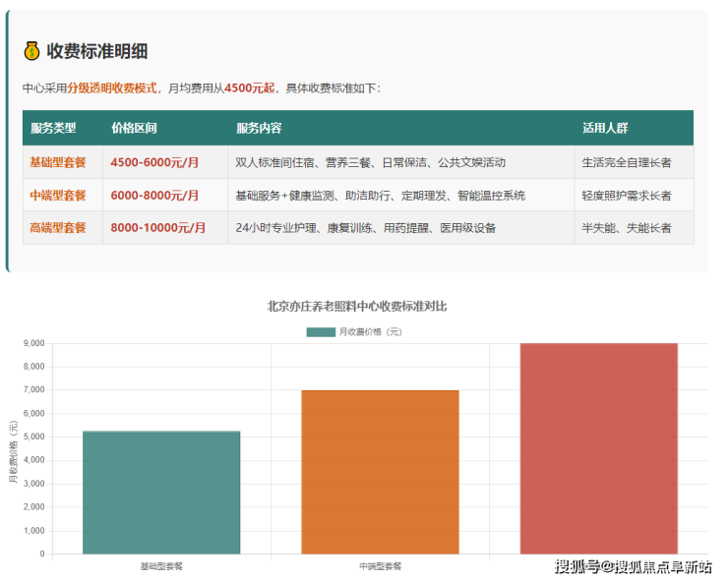Screen dimensions: 728x582
Task: Click the green 基础型套餐 bar
Action: click(161, 492)
